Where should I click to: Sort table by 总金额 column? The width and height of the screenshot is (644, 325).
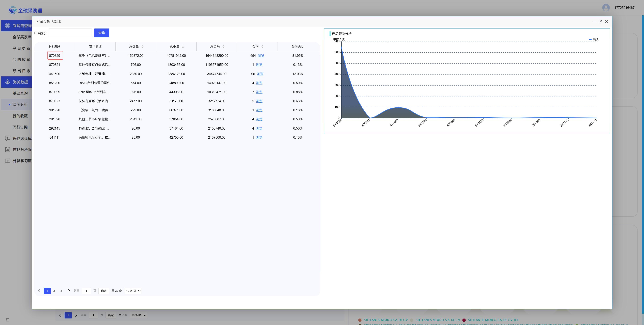(223, 47)
